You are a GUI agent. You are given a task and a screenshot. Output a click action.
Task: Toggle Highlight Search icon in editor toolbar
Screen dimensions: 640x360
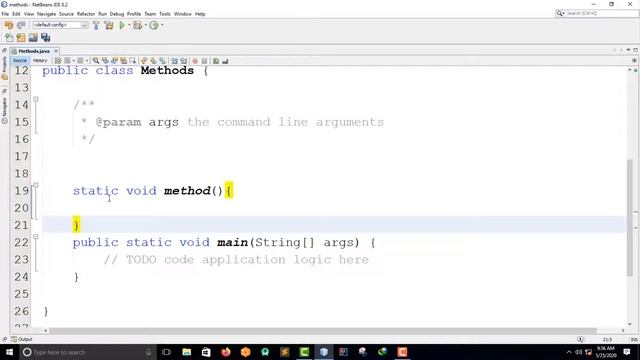pyautogui.click(x=123, y=61)
